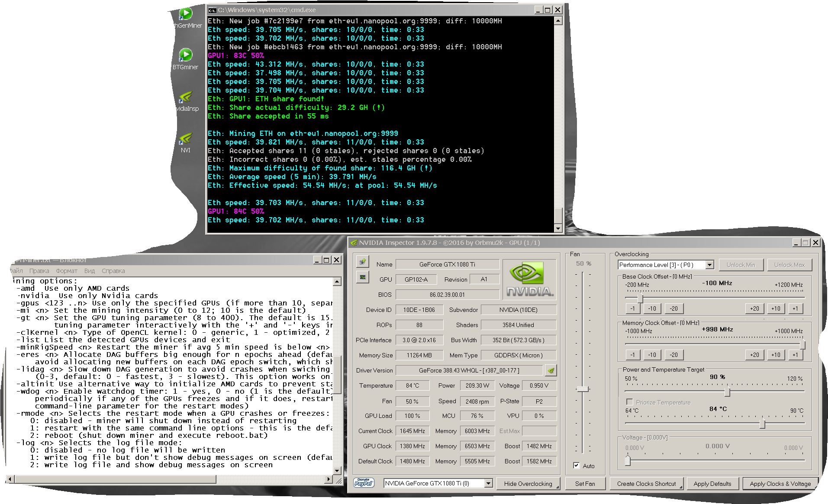Click the power target slider handle
Image resolution: width=828 pixels, height=504 pixels.
tap(727, 392)
